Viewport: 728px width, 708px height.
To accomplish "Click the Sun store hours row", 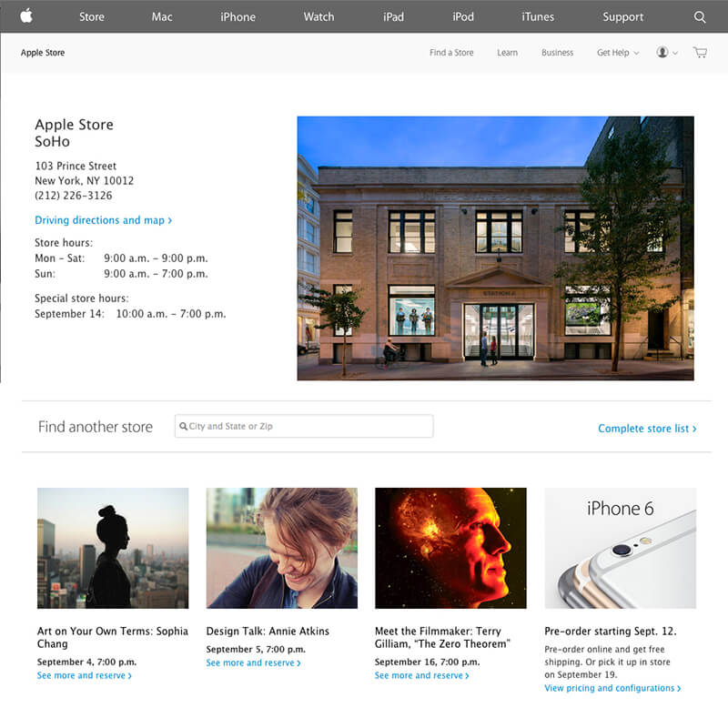I will point(121,273).
